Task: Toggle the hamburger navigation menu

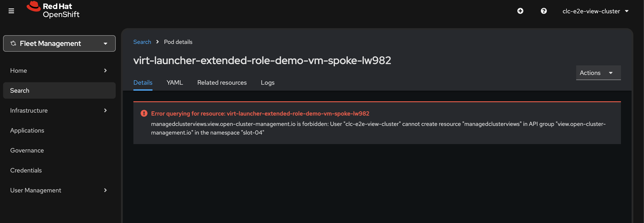Action: coord(11,11)
